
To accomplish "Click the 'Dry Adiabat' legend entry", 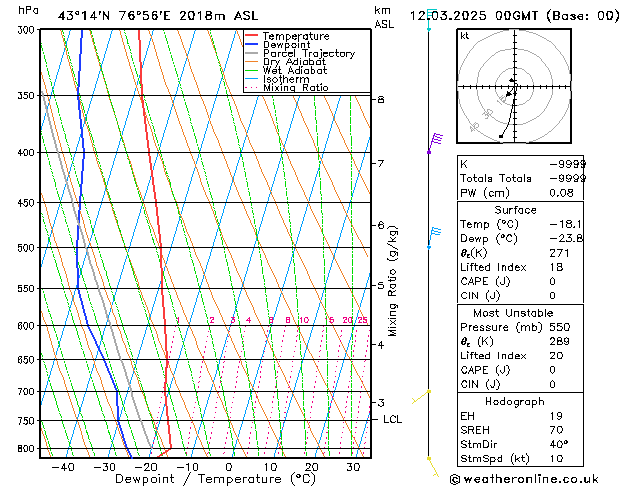I will (294, 62).
